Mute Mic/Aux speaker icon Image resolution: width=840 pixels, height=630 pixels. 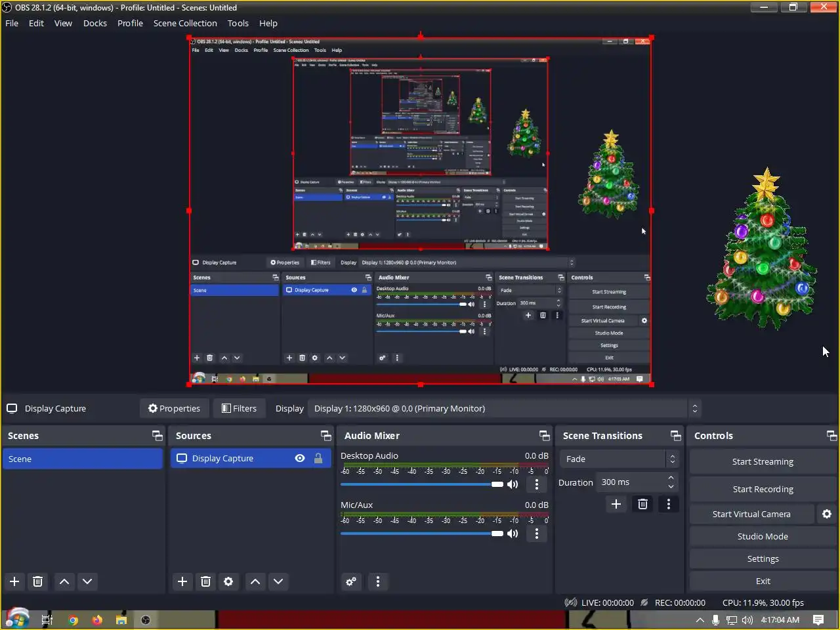pyautogui.click(x=513, y=534)
